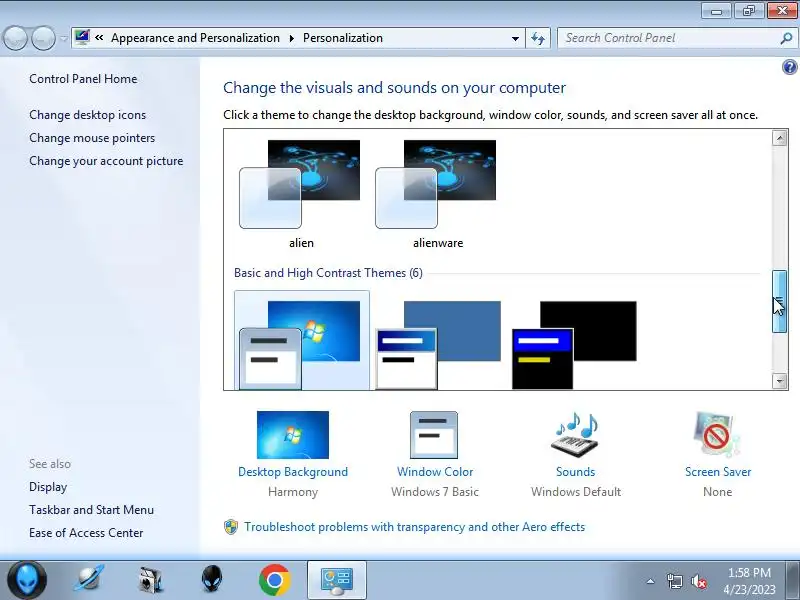Open the recent pages dropdown beside Forward
This screenshot has width=800, height=600.
click(x=64, y=38)
